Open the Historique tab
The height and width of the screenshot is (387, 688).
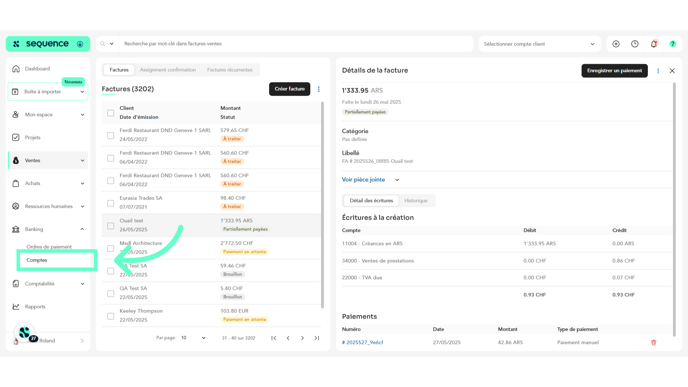click(416, 201)
